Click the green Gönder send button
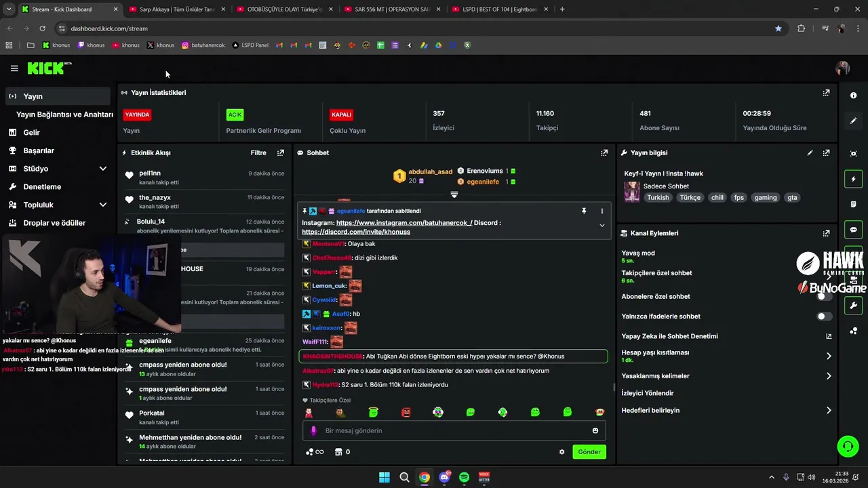The image size is (868, 488). click(589, 452)
